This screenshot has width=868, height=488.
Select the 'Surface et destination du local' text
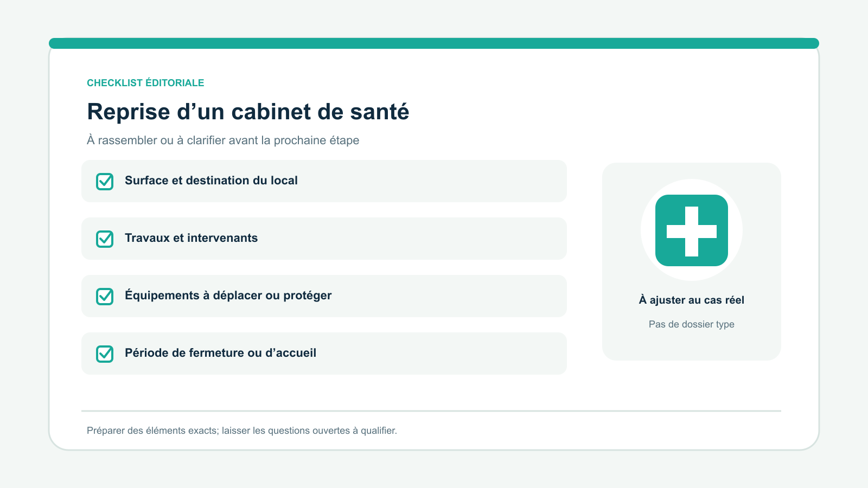tap(211, 181)
